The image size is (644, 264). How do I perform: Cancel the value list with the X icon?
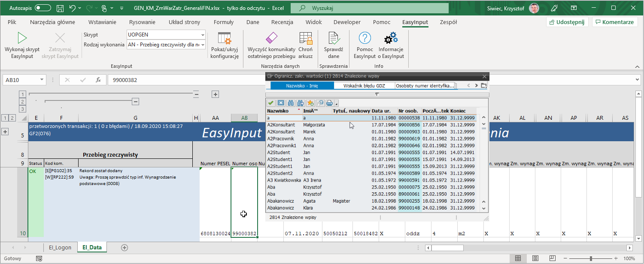pos(281,103)
